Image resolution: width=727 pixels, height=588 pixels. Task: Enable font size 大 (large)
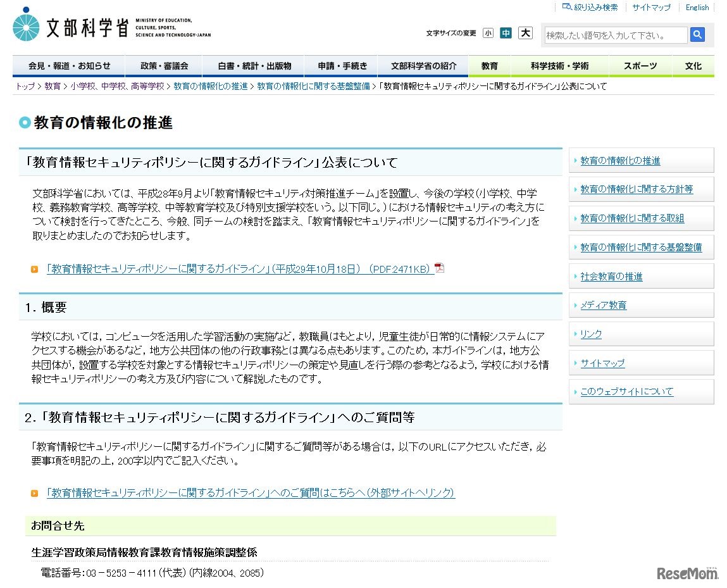525,32
